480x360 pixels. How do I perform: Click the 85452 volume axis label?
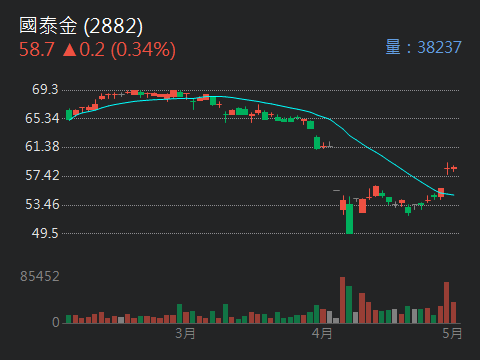(40, 276)
